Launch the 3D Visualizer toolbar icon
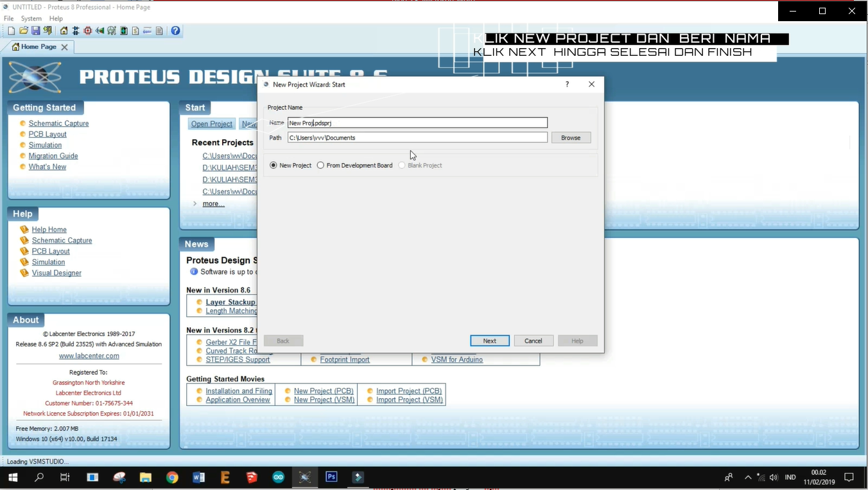The width and height of the screenshot is (868, 490). (100, 31)
